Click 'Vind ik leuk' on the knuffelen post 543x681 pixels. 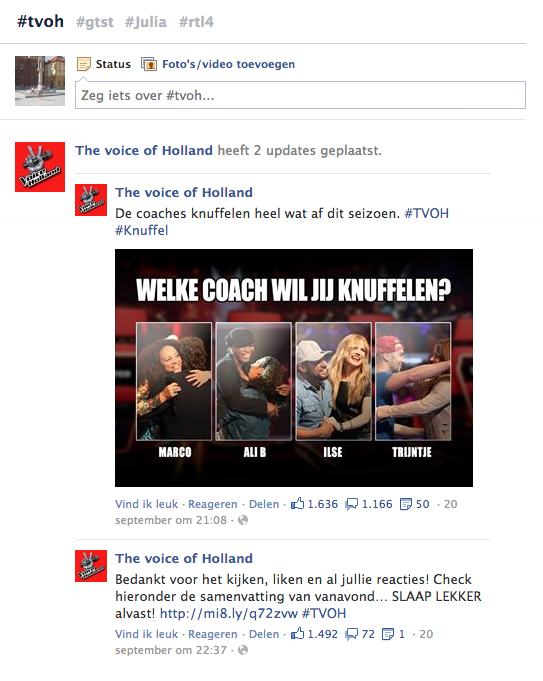click(x=146, y=504)
